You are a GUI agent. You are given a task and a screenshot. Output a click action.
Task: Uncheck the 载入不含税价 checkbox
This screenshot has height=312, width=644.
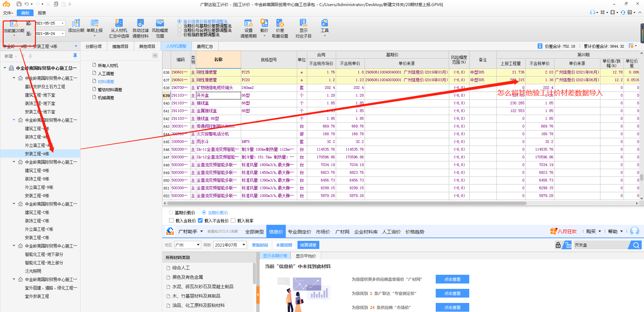tap(200, 220)
